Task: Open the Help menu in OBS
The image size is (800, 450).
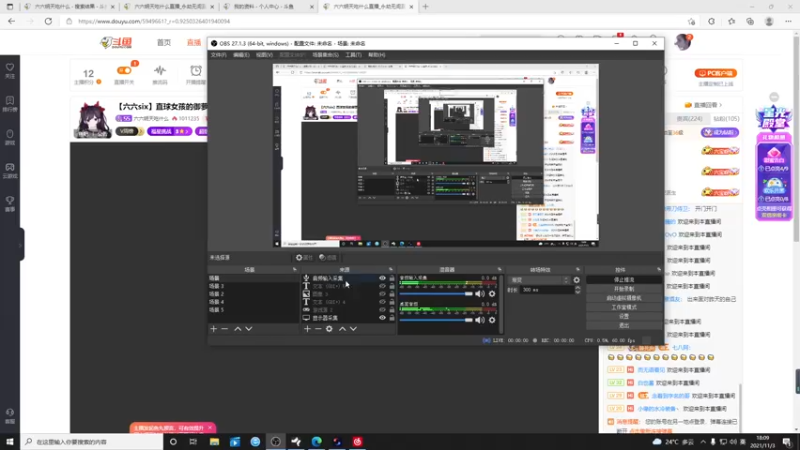Action: click(x=377, y=55)
